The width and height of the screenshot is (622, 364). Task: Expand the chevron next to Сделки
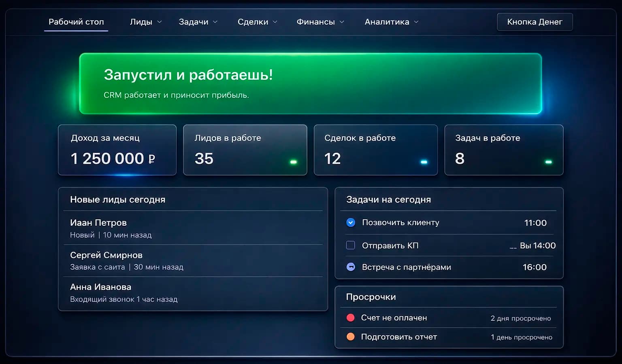point(275,22)
